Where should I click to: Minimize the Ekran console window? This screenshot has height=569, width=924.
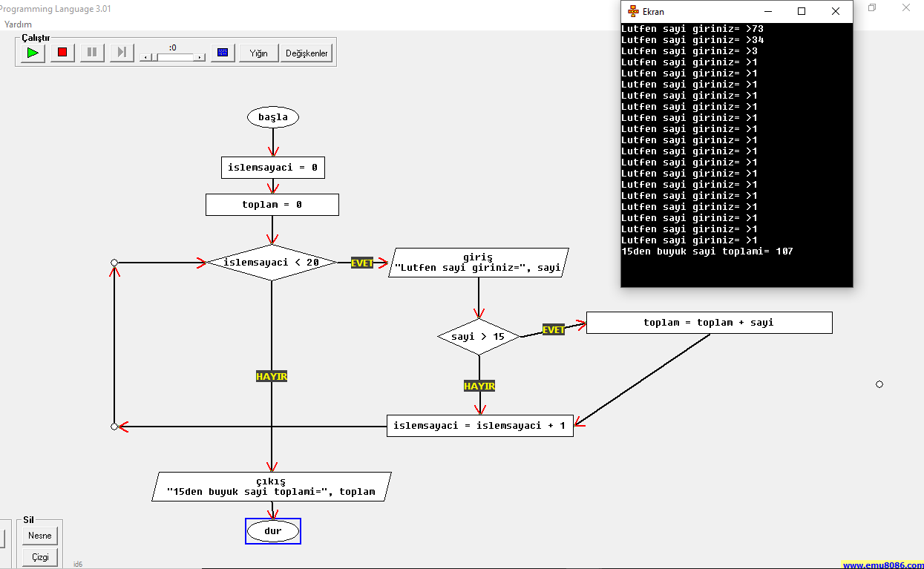point(767,11)
